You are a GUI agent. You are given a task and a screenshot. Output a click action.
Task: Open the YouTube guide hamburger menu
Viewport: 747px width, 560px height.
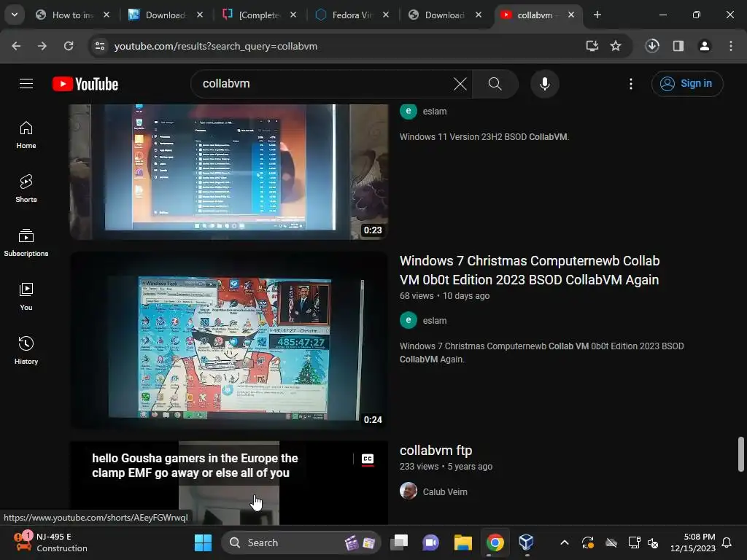(x=26, y=84)
